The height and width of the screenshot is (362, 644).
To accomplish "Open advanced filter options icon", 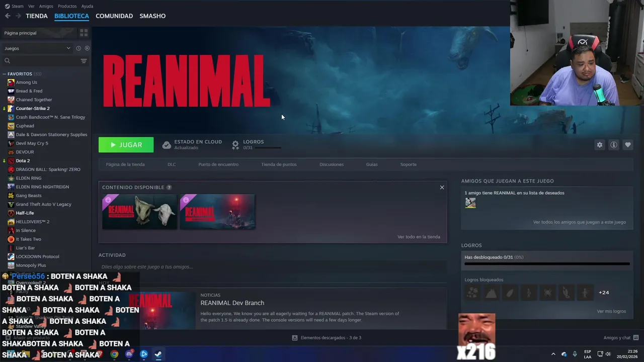I will pyautogui.click(x=84, y=61).
